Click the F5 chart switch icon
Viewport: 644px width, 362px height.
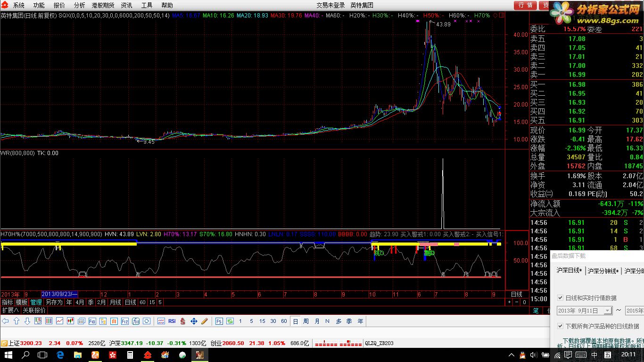point(219,321)
